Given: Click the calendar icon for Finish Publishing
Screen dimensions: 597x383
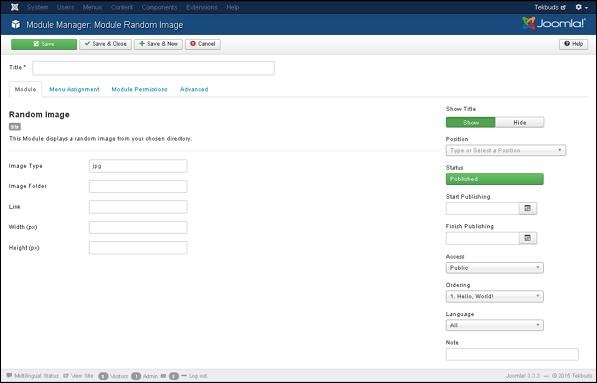Looking at the screenshot, I should [x=528, y=238].
